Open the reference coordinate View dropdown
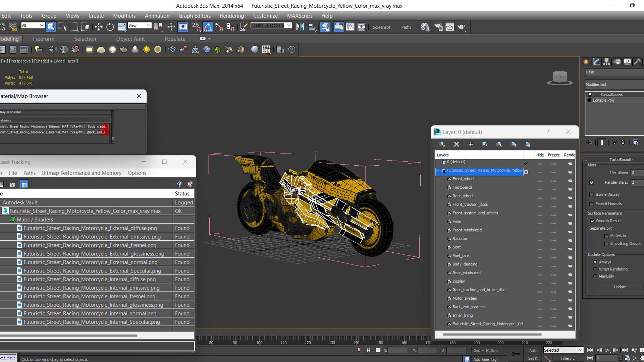644x362 pixels. [x=140, y=25]
